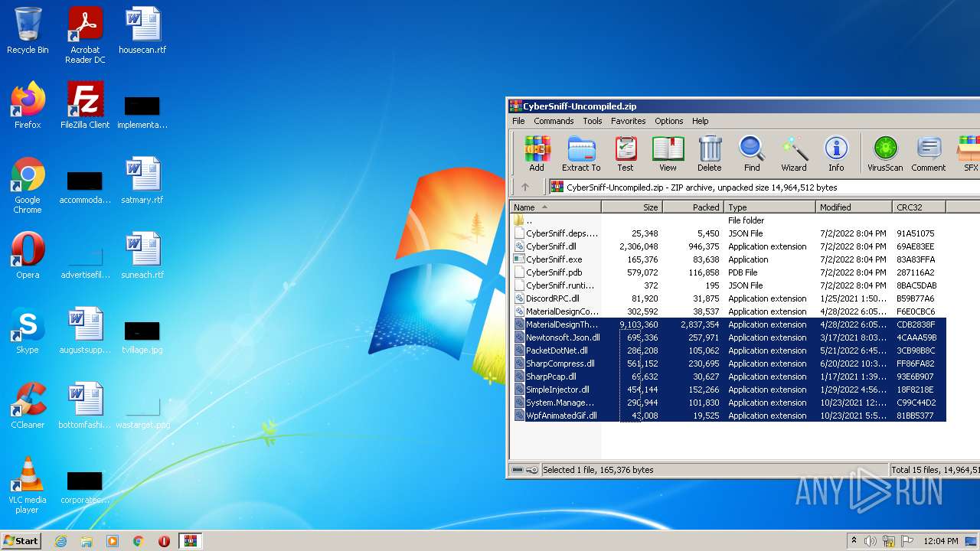Select the parent folder '..' row

click(x=729, y=220)
